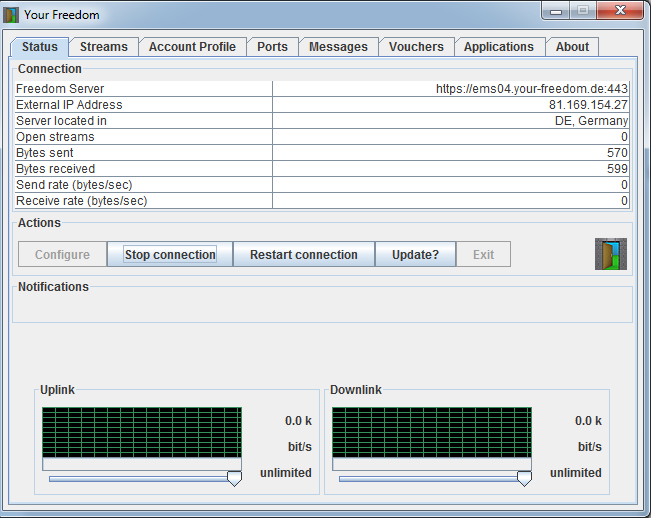The width and height of the screenshot is (651, 518).
Task: Open the About tab
Action: click(572, 47)
